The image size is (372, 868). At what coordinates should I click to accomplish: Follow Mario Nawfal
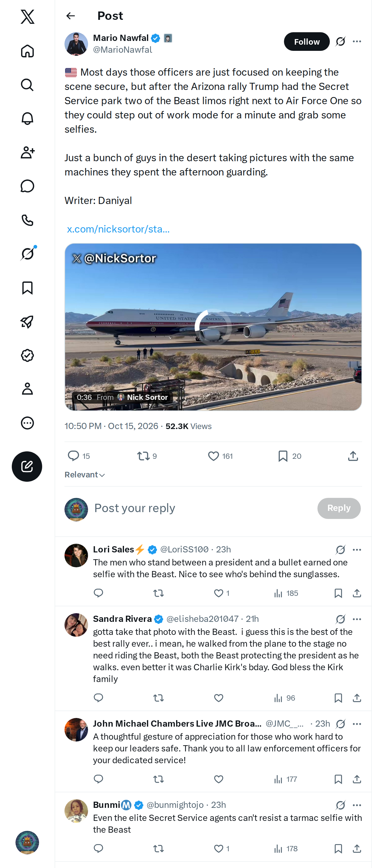click(307, 42)
